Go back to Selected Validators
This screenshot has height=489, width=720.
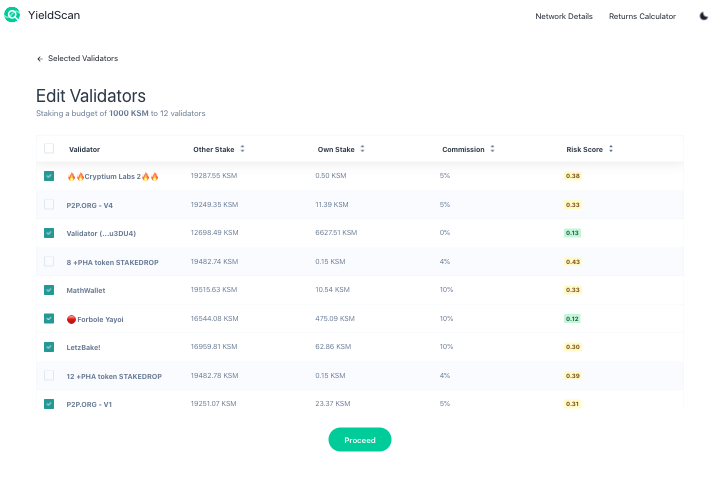point(83,58)
